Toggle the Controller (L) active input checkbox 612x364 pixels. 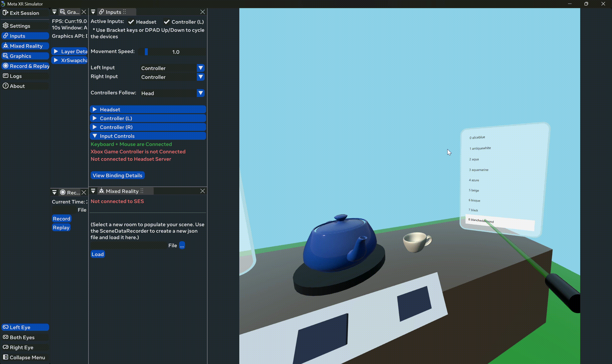point(167,22)
